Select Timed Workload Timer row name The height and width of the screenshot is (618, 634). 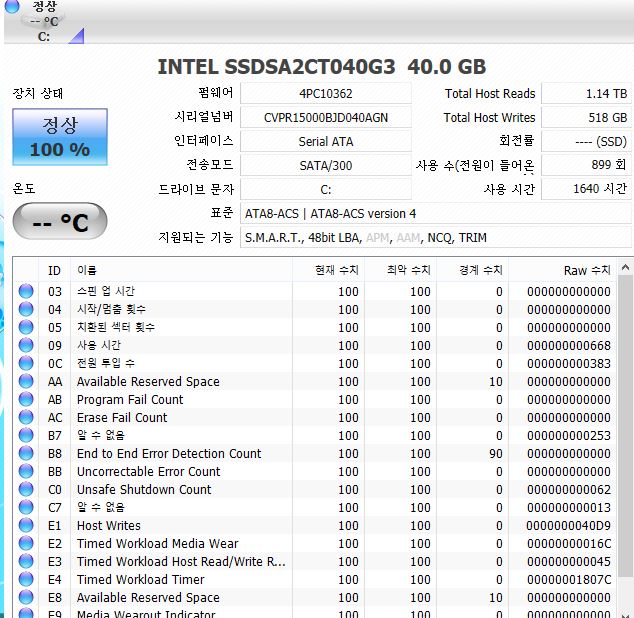(x=141, y=579)
